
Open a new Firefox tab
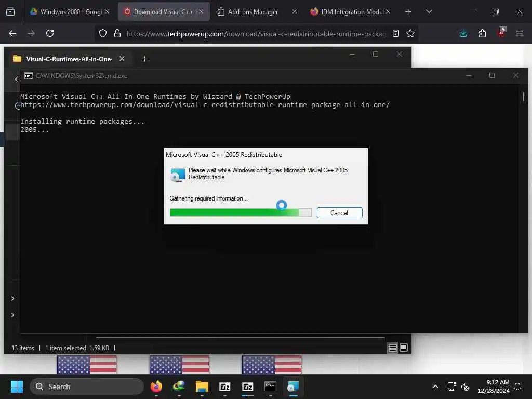point(408,12)
